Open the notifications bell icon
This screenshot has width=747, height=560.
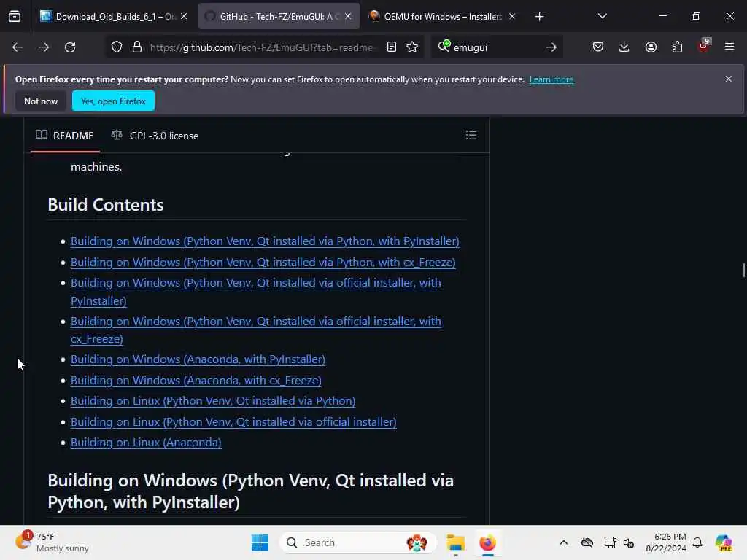coord(697,542)
